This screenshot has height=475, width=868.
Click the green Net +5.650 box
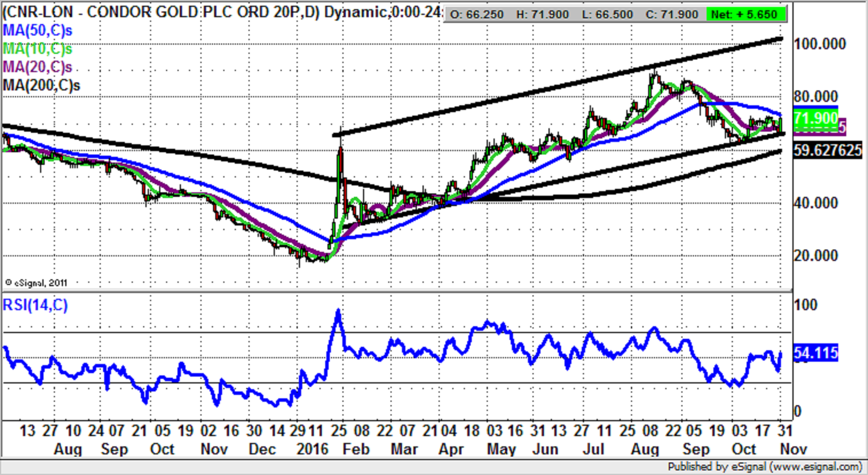point(744,14)
